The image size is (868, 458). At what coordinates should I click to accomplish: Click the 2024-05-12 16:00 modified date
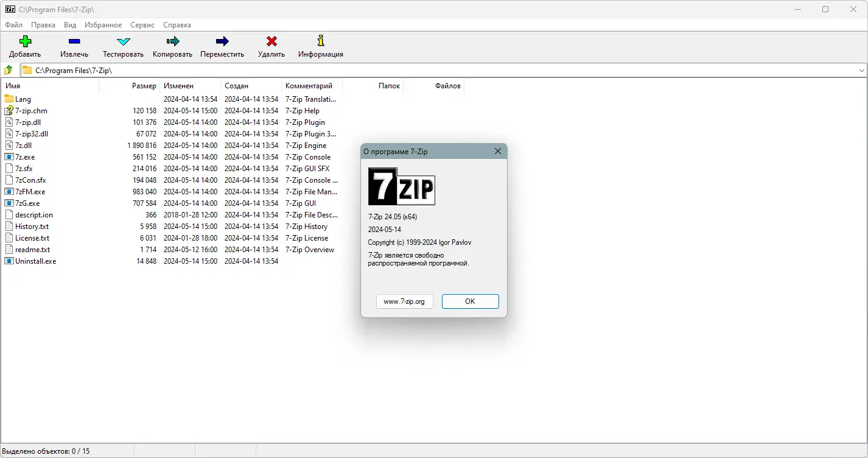[191, 250]
